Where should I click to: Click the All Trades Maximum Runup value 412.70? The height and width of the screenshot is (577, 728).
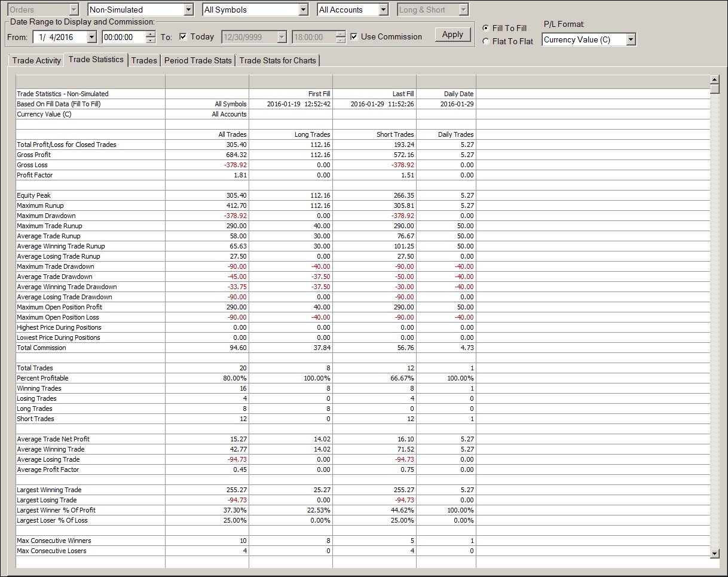coord(237,205)
